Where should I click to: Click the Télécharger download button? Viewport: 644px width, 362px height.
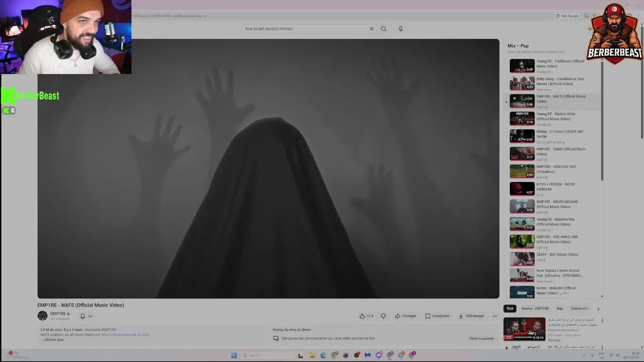(471, 316)
